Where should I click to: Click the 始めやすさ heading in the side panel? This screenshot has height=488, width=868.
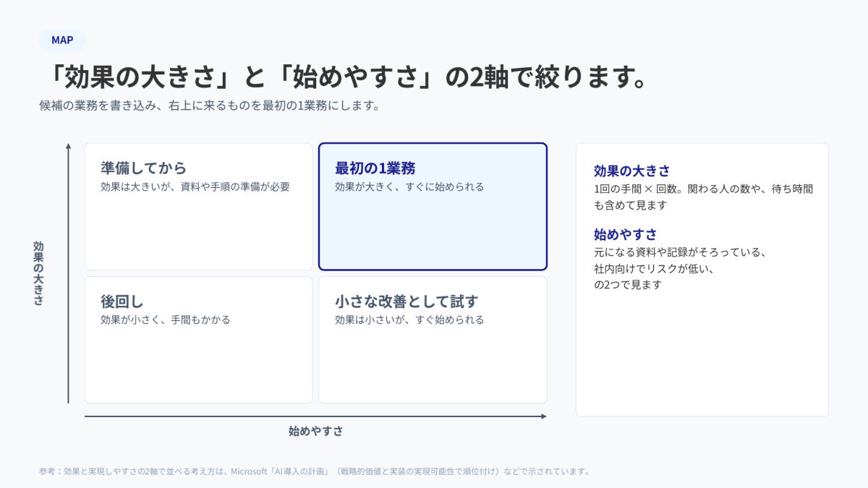625,234
